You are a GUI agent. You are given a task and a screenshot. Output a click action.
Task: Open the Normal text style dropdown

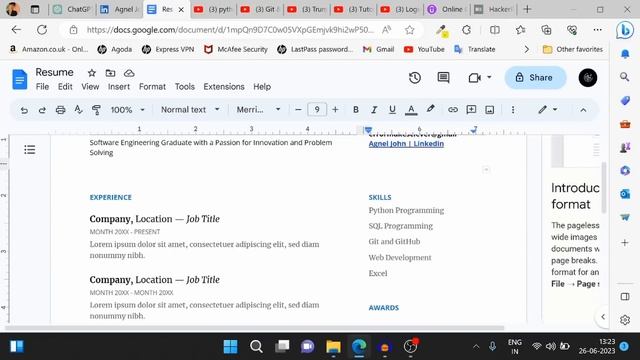pos(190,109)
